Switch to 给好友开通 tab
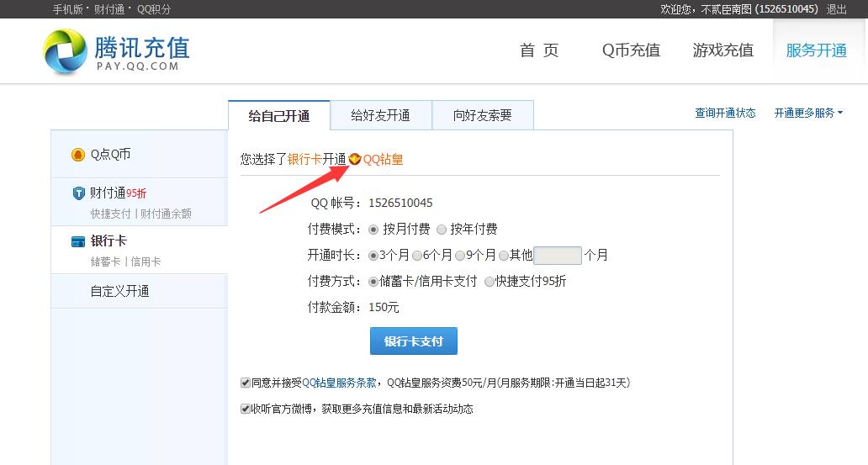This screenshot has height=465, width=868. 381,115
